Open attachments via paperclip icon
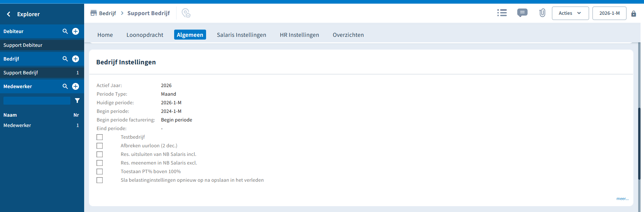The height and width of the screenshot is (212, 644). pyautogui.click(x=542, y=13)
